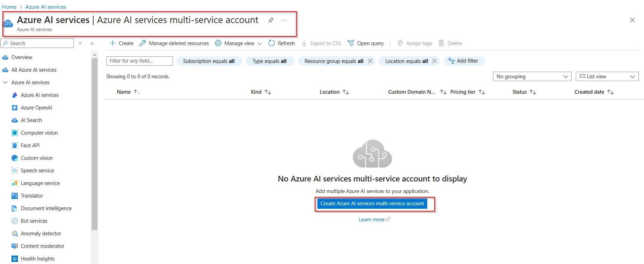Click Export to CSV
644x264 pixels.
click(x=321, y=43)
